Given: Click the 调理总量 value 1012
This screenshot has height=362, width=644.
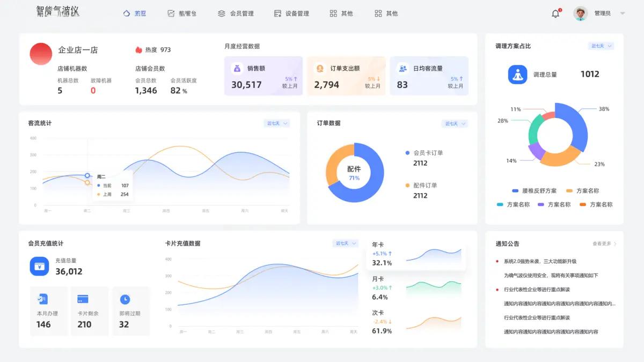Looking at the screenshot, I should 590,74.
